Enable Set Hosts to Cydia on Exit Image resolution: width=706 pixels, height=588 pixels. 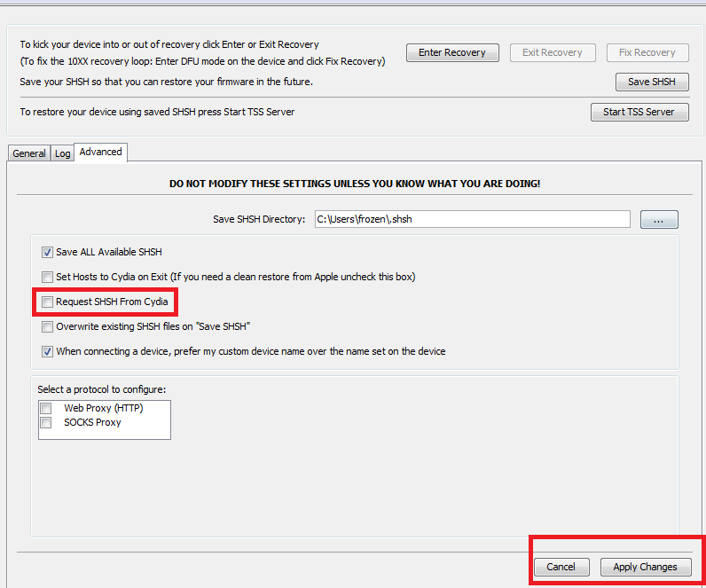pos(47,277)
